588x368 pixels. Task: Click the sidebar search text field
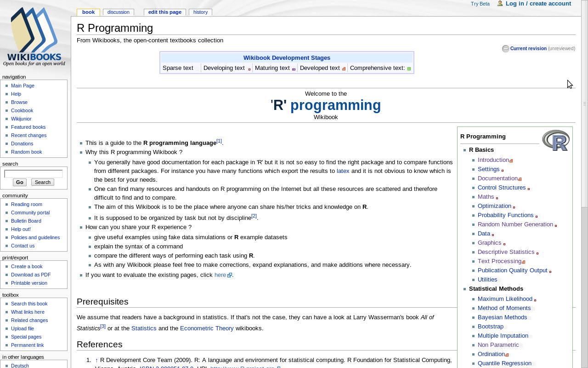point(34,174)
